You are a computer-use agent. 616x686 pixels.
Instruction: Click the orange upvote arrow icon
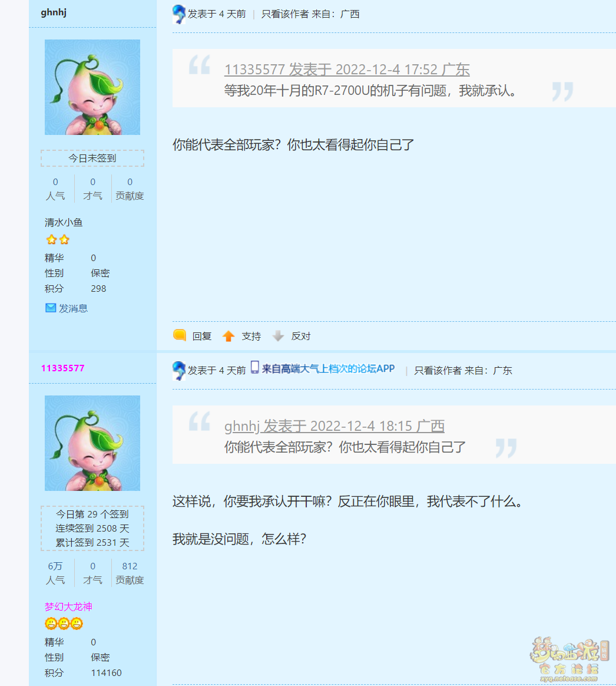[228, 336]
